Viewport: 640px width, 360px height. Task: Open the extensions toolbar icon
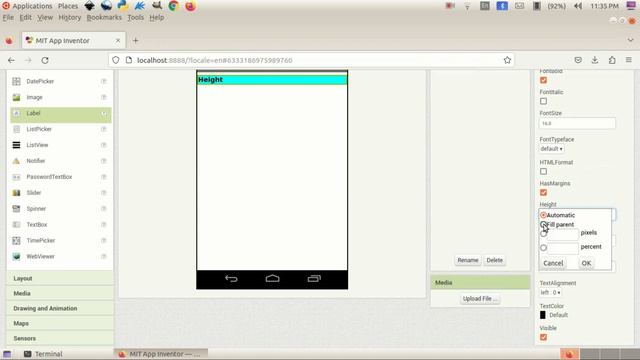click(x=612, y=60)
